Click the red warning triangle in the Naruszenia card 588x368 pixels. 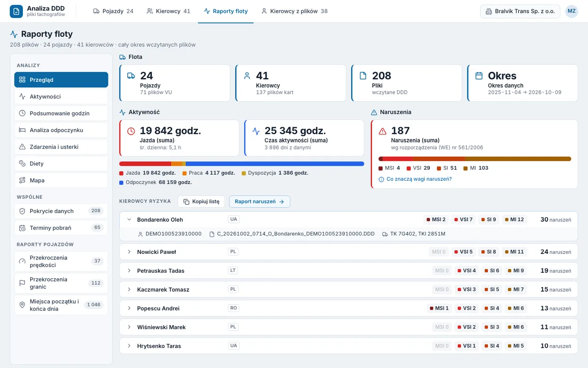pos(382,131)
